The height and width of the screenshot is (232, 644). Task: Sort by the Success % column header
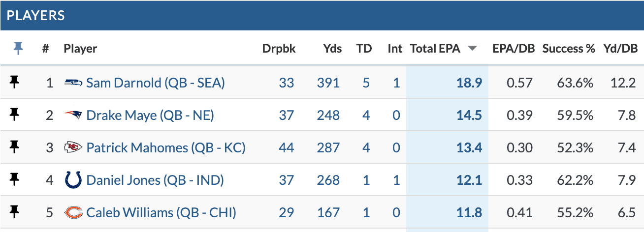(x=569, y=48)
